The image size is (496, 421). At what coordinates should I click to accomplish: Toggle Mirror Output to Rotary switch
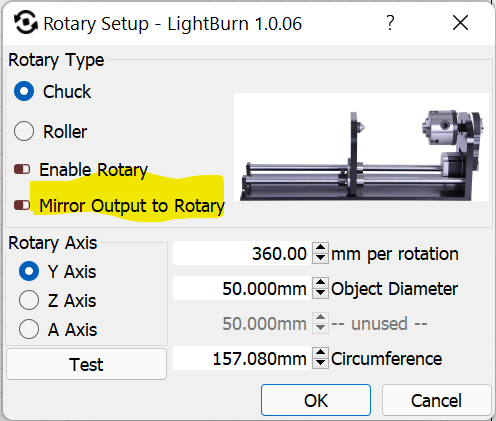(x=22, y=205)
